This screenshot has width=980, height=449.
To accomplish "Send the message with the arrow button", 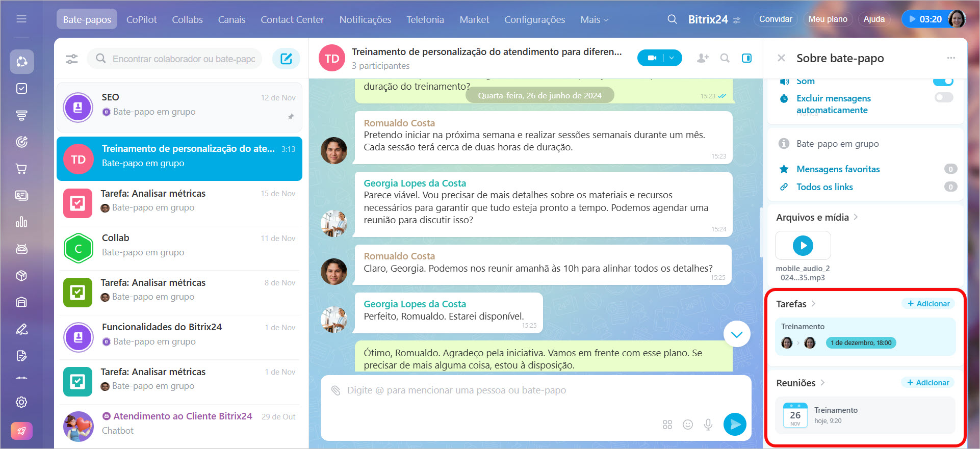I will click(735, 424).
